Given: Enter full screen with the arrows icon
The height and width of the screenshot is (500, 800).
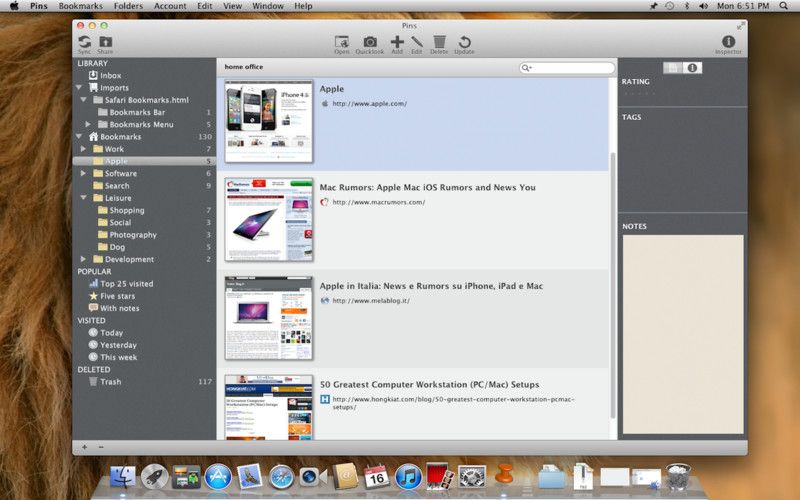Looking at the screenshot, I should 740,26.
